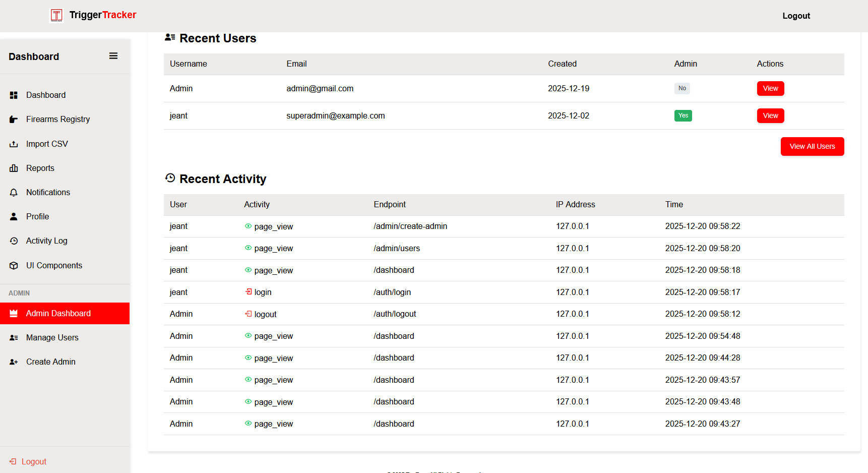
Task: Click the Create Admin add-user icon
Action: tap(14, 362)
